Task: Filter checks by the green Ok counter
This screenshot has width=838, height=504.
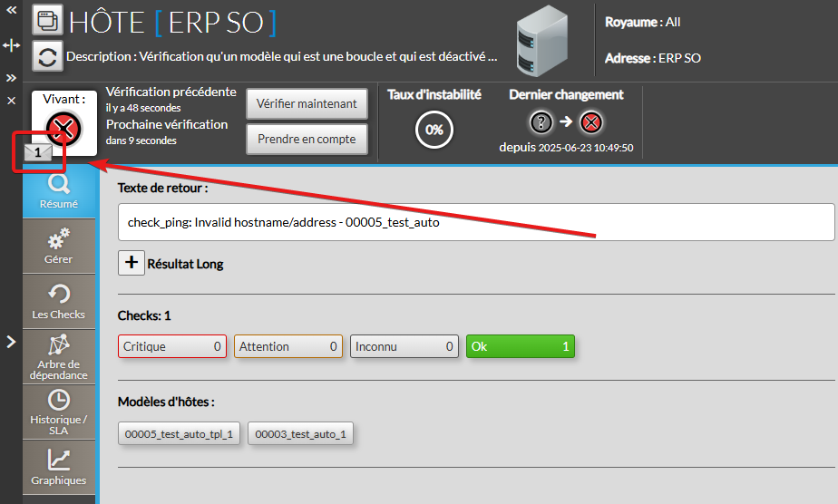Action: click(x=520, y=346)
